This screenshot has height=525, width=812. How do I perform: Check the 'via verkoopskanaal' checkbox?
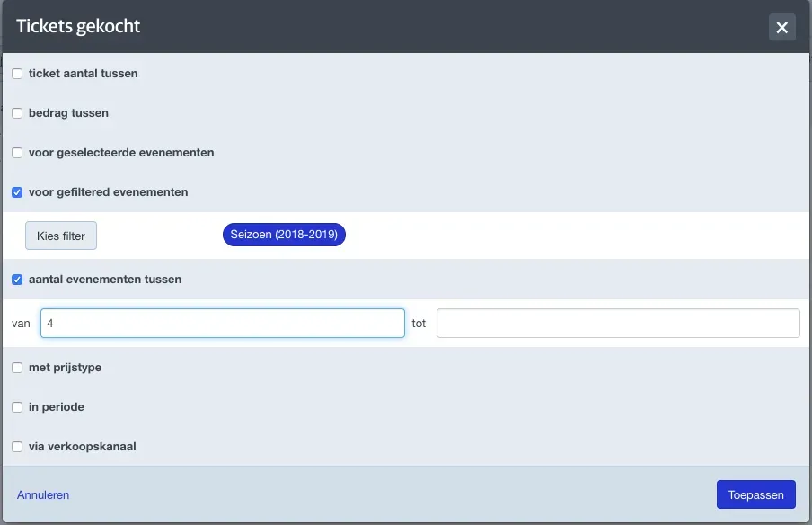pyautogui.click(x=17, y=447)
